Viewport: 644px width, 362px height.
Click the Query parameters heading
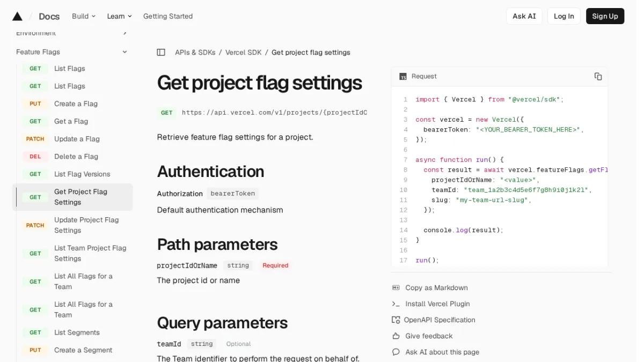(x=222, y=323)
